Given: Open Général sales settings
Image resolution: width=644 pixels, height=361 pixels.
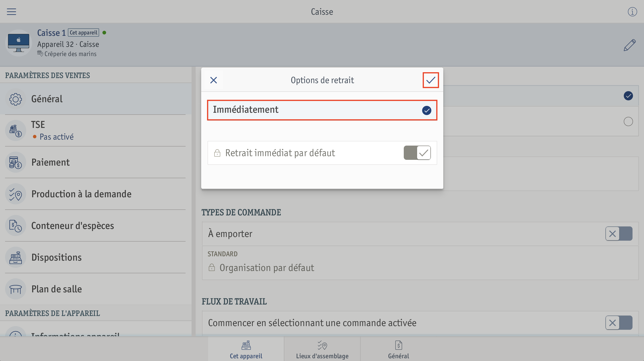Looking at the screenshot, I should pos(96,99).
